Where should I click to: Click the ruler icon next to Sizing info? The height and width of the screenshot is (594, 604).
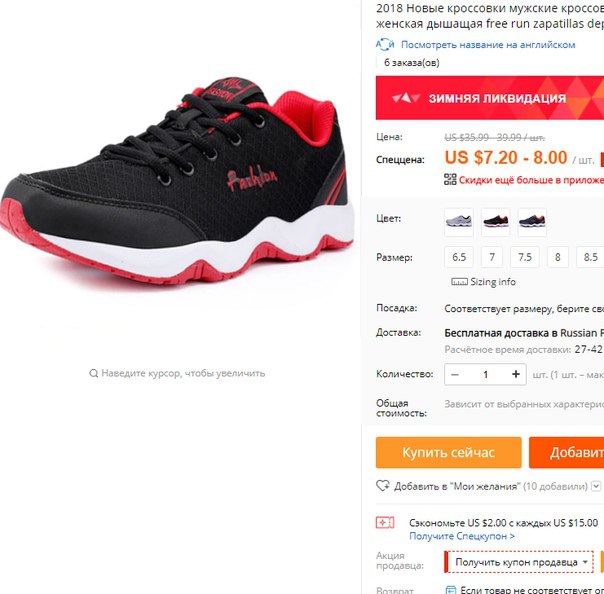coord(459,282)
